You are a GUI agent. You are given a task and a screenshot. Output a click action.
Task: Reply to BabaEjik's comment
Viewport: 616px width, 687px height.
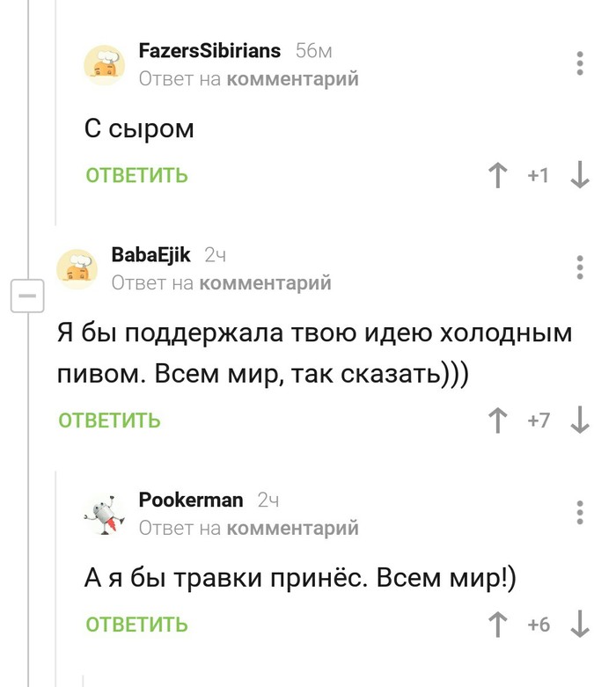(x=109, y=420)
